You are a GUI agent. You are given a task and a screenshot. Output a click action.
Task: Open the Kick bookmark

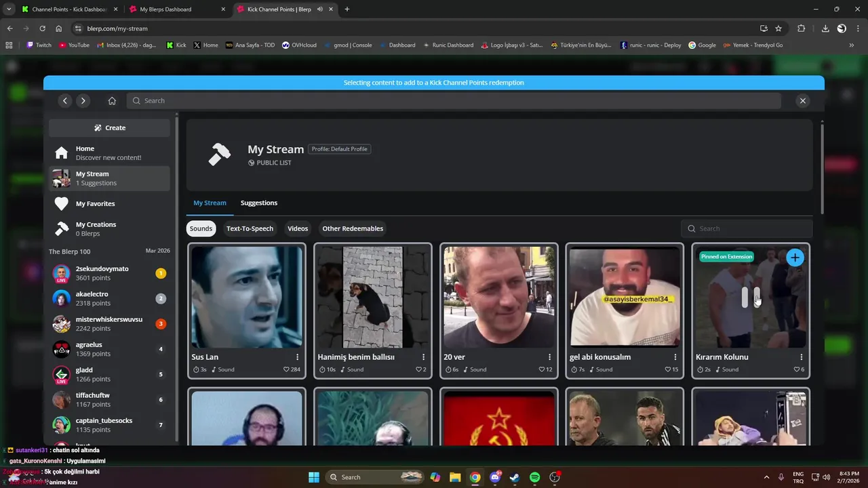tap(176, 45)
